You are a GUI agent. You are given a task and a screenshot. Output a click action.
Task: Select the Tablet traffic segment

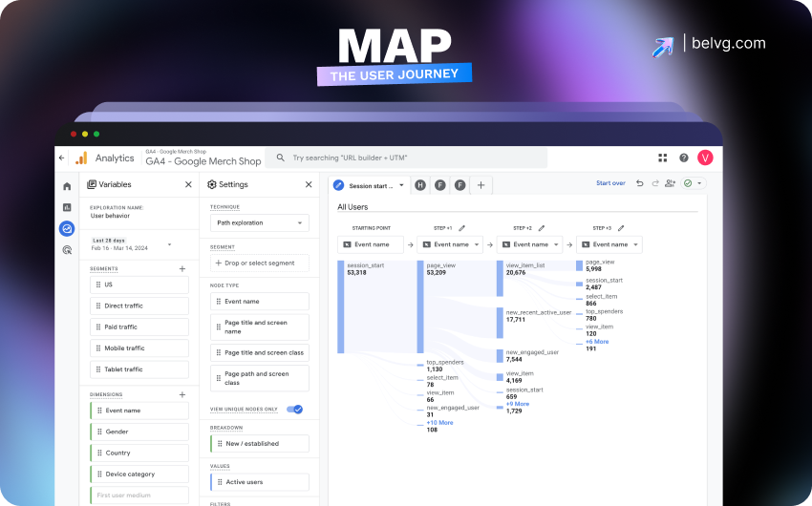(139, 369)
